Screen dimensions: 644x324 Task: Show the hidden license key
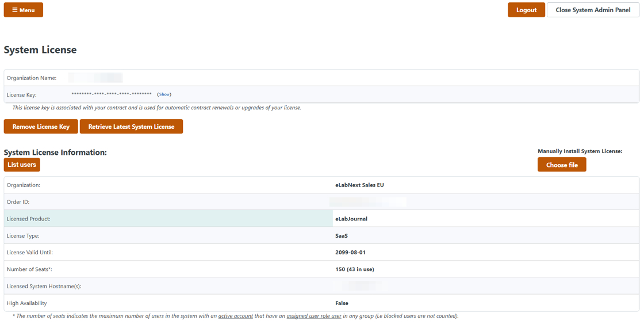(x=164, y=94)
